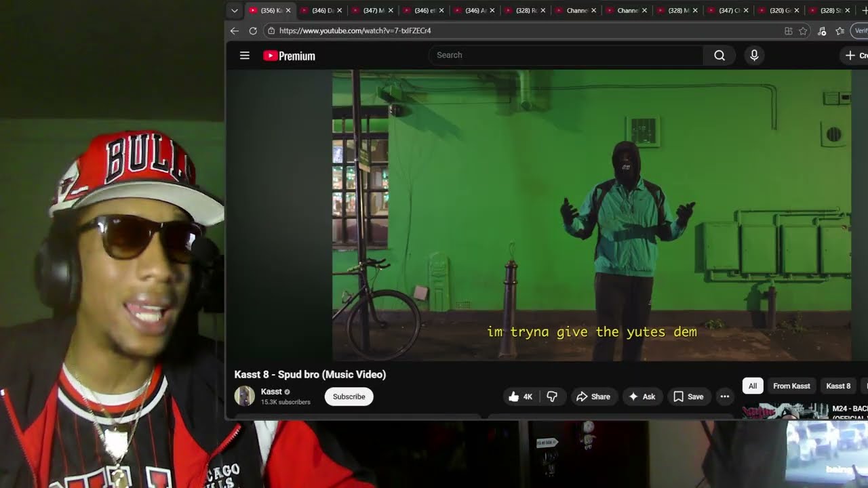Switch to the (328) St tab
868x488 pixels.
pos(829,10)
